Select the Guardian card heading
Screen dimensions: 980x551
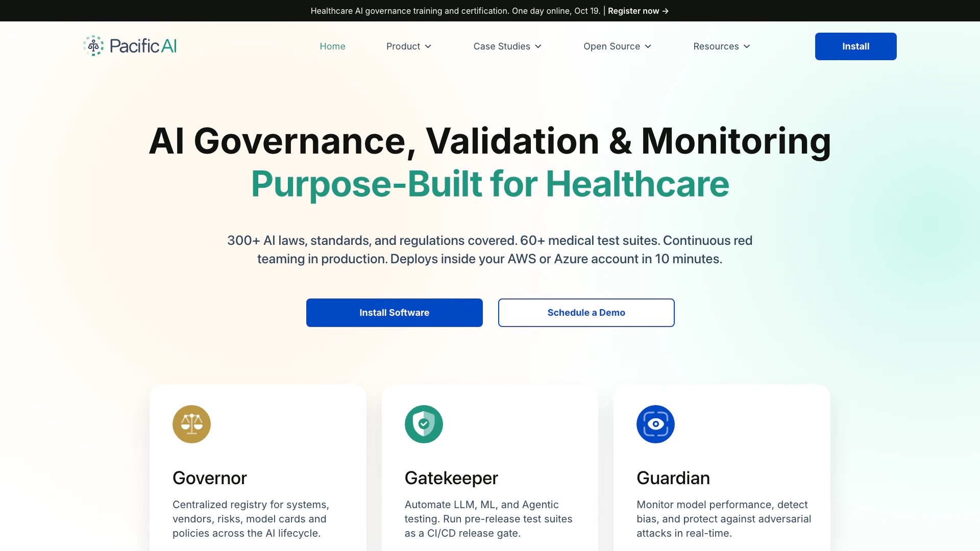pos(673,478)
